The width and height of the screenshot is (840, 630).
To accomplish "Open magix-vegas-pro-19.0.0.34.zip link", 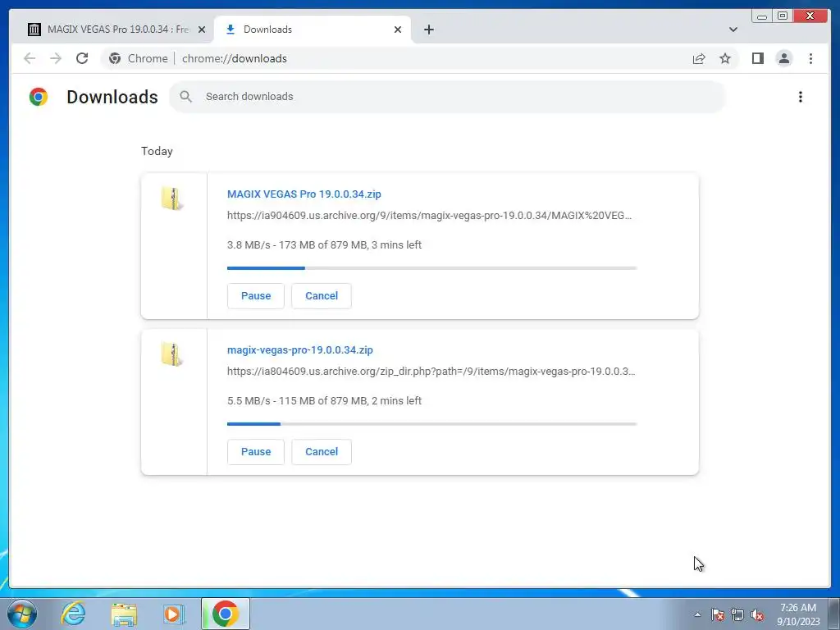I will click(300, 349).
